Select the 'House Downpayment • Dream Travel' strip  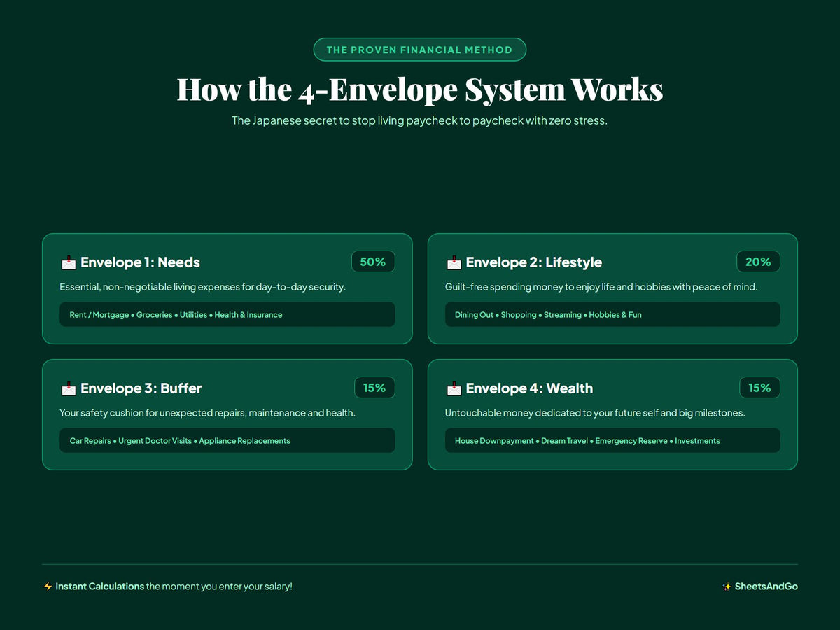click(x=612, y=440)
